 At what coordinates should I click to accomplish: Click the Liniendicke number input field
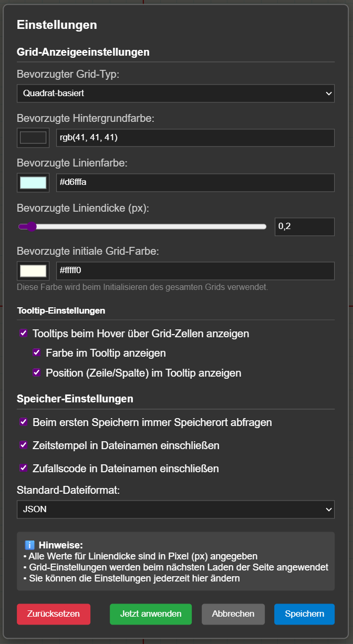click(304, 227)
